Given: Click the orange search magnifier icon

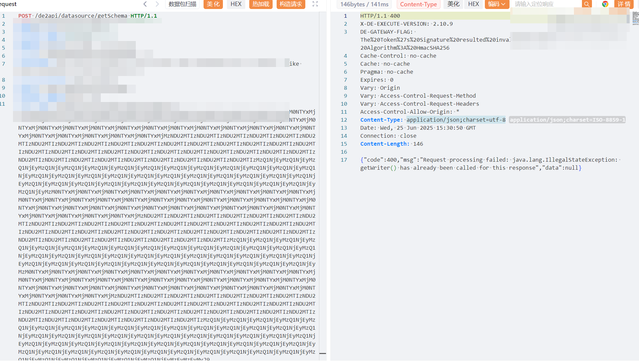Looking at the screenshot, I should coord(587,4).
